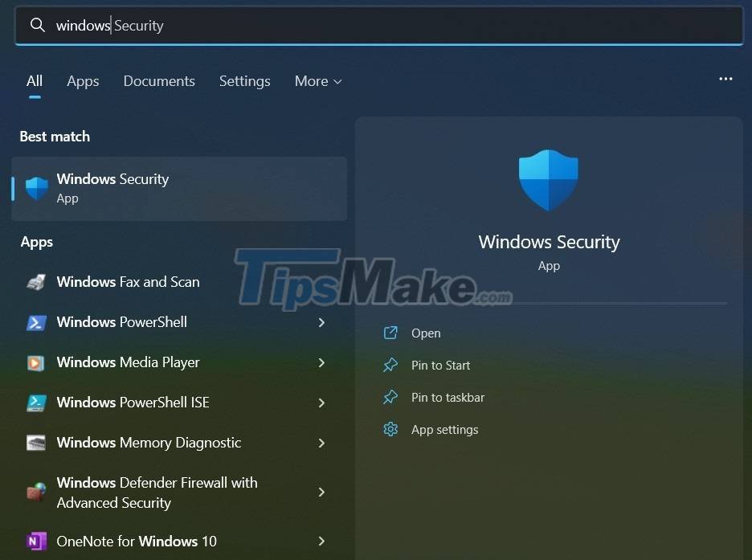Click the pin icon beside Pin to taskbar
The width and height of the screenshot is (752, 560).
click(390, 397)
